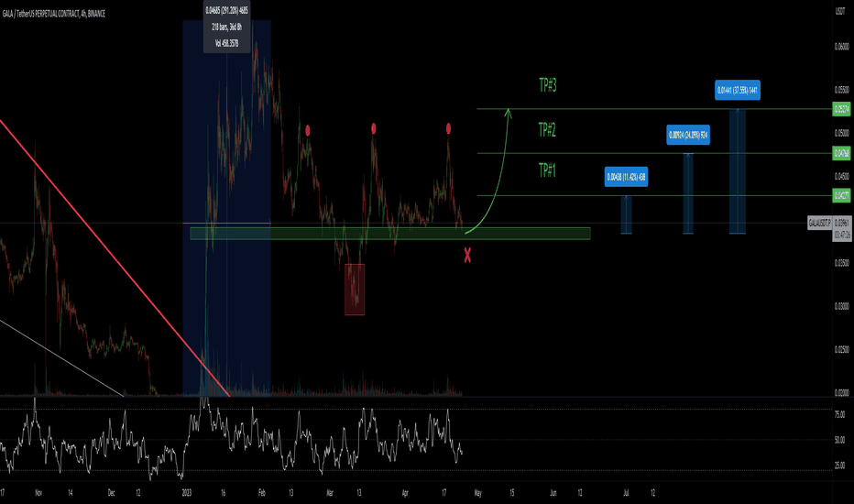The width and height of the screenshot is (854, 504).
Task: Click the GALAUSDT.P current price label
Action: [x=820, y=223]
